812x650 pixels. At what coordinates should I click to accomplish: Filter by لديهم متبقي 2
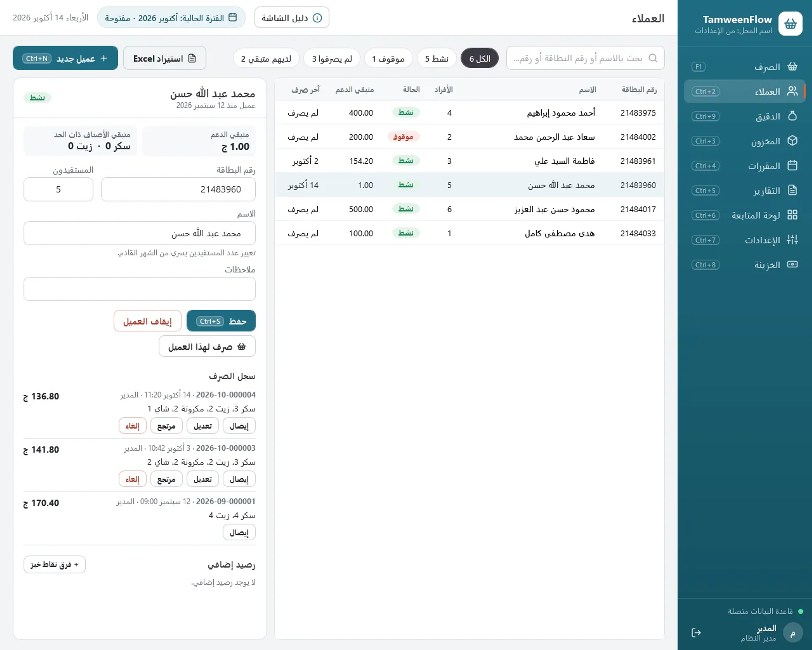pyautogui.click(x=266, y=58)
